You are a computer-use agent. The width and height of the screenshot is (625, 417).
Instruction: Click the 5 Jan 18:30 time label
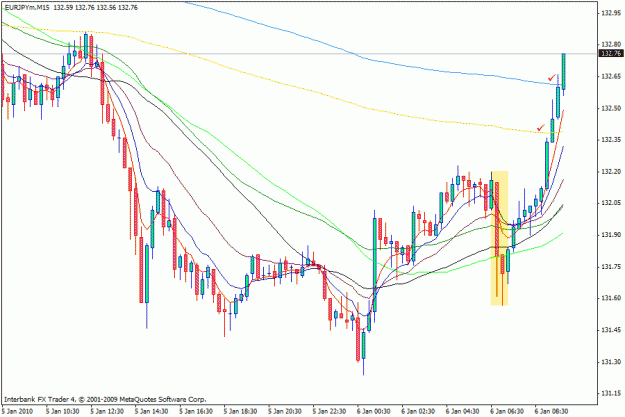[x=241, y=411]
